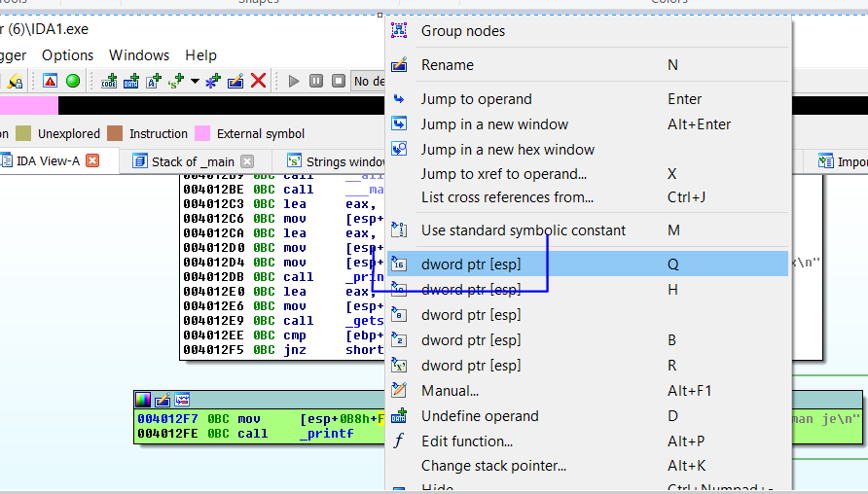Choose Rename from the context menu
868x494 pixels.
(447, 65)
